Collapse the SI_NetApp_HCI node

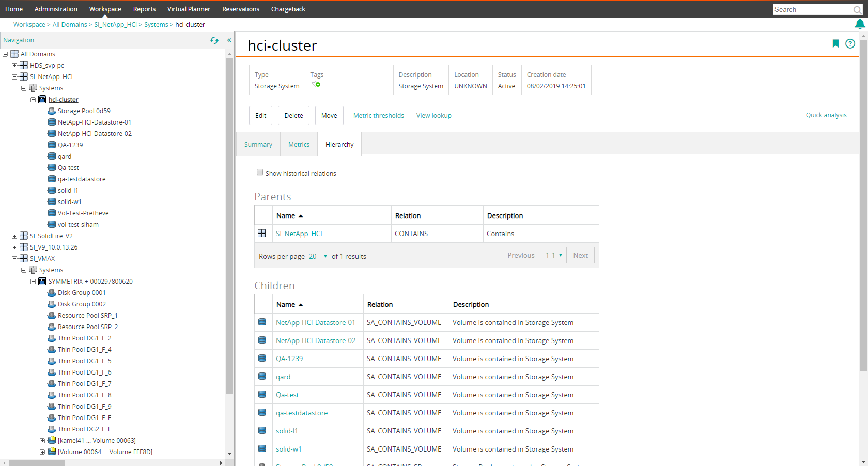tap(14, 76)
